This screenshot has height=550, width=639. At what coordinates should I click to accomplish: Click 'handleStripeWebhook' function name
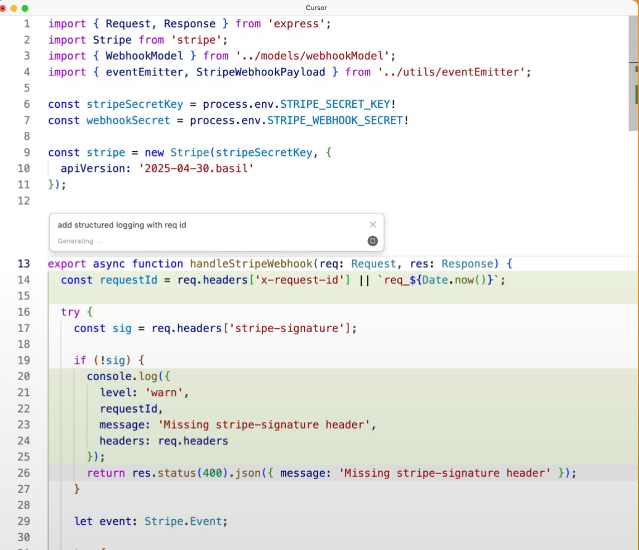(251, 264)
